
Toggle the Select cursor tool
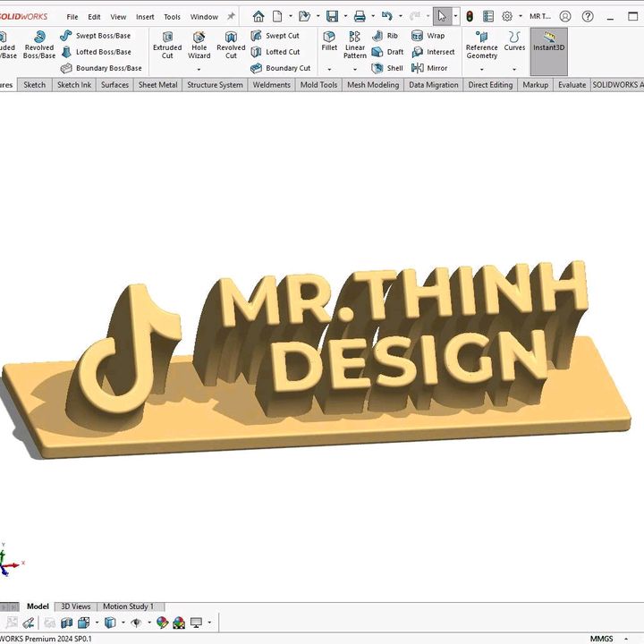[x=442, y=16]
